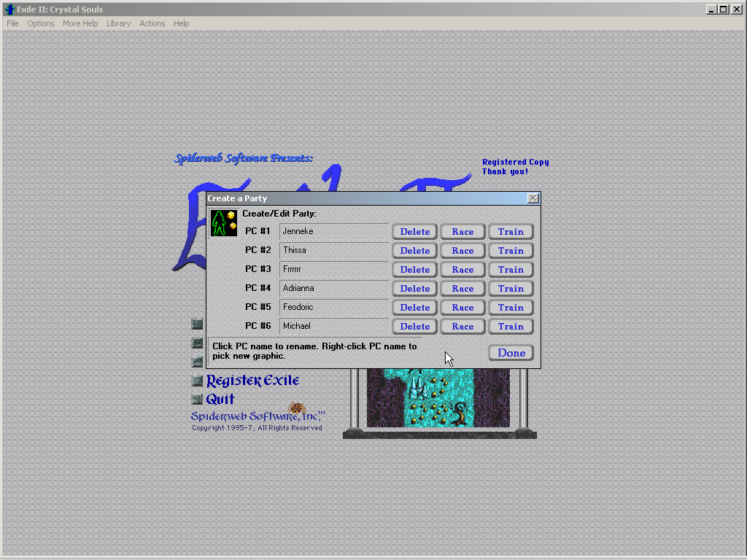
Task: Train PC #2 Thissa
Action: 511,251
